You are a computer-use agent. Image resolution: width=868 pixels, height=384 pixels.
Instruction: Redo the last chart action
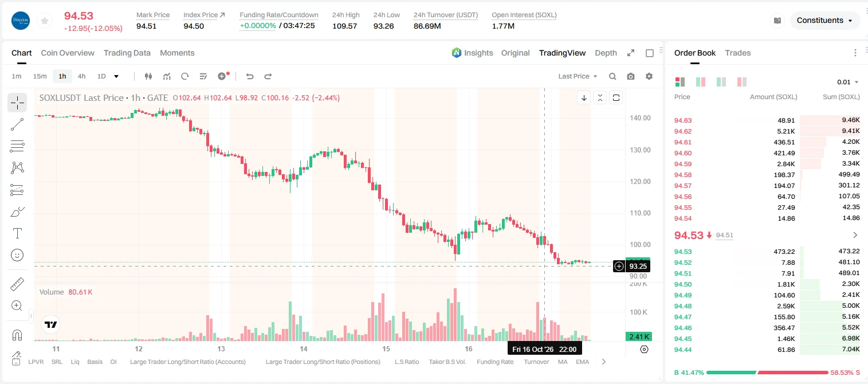[x=268, y=76]
